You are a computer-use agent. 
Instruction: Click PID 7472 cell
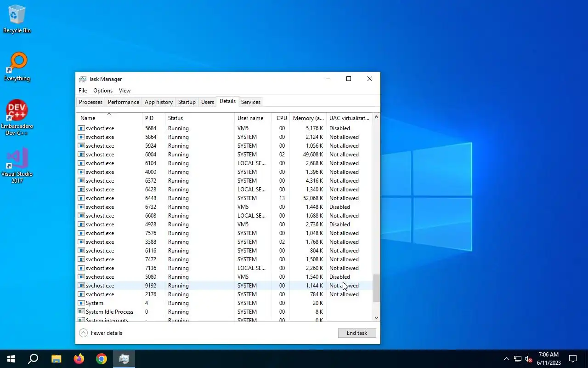(151, 259)
